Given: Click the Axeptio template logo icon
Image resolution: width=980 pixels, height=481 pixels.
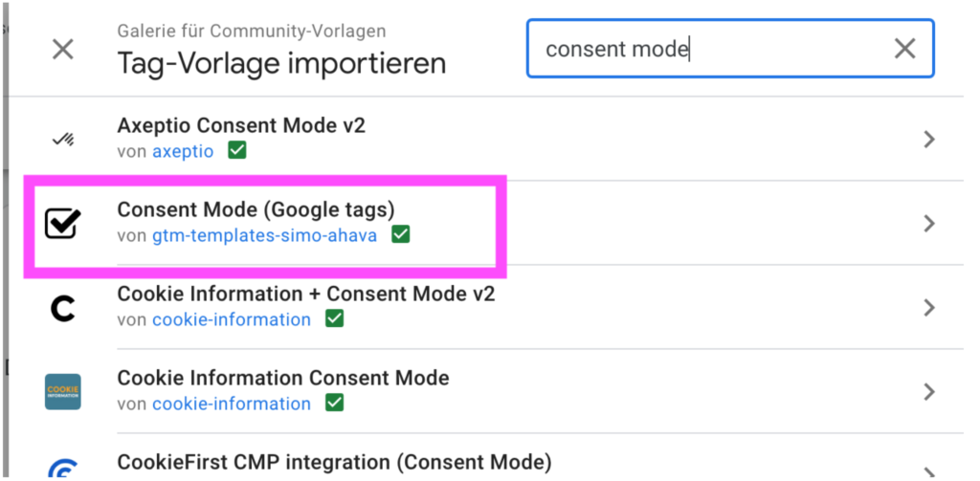Looking at the screenshot, I should (x=63, y=140).
